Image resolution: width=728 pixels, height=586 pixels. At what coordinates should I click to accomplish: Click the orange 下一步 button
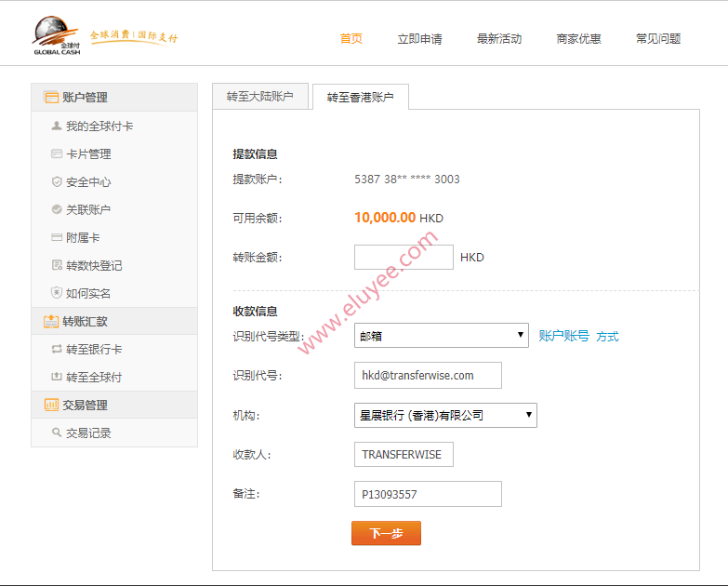pos(386,533)
